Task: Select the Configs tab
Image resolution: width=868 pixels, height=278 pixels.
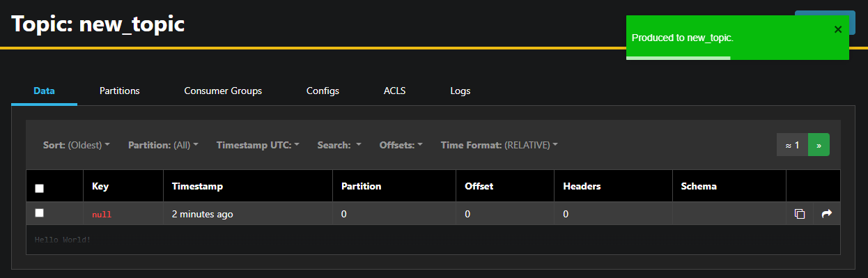Action: (323, 91)
